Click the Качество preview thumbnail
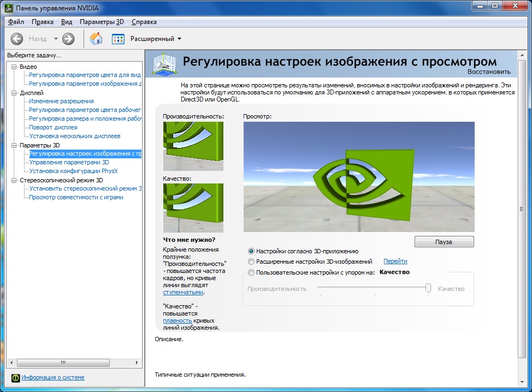This screenshot has width=532, height=392. (193, 208)
